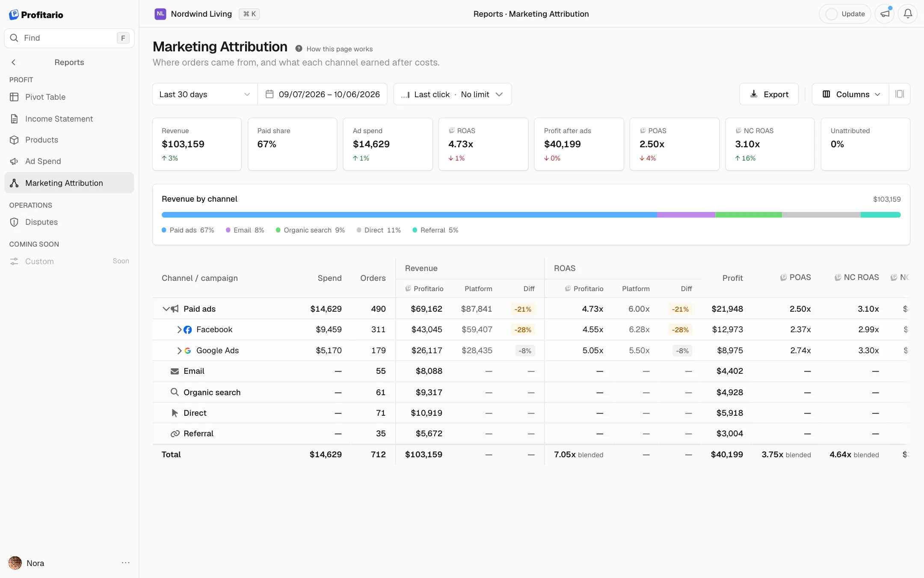This screenshot has width=924, height=578.
Task: Click the ⌘ K shortcut button
Action: pyautogui.click(x=249, y=14)
